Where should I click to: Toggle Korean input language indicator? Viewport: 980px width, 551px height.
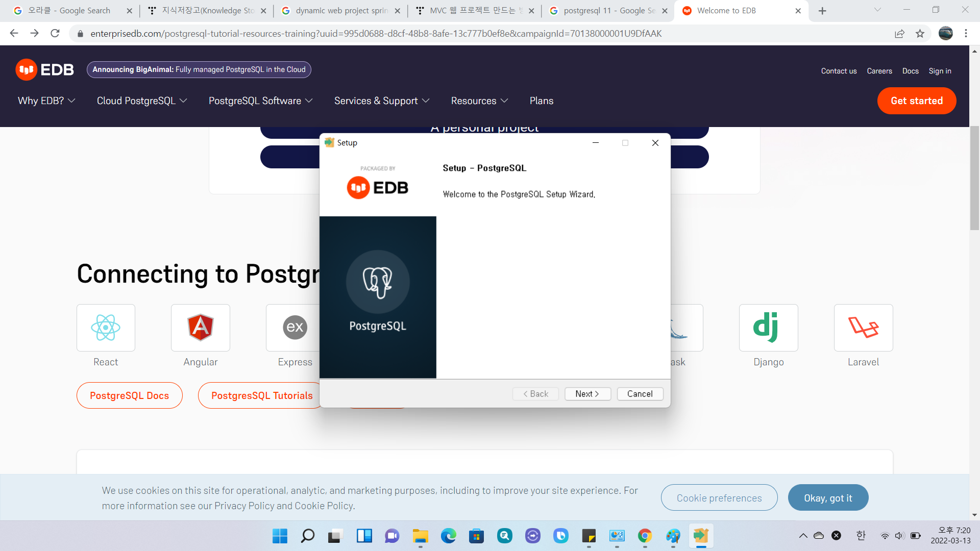tap(861, 536)
